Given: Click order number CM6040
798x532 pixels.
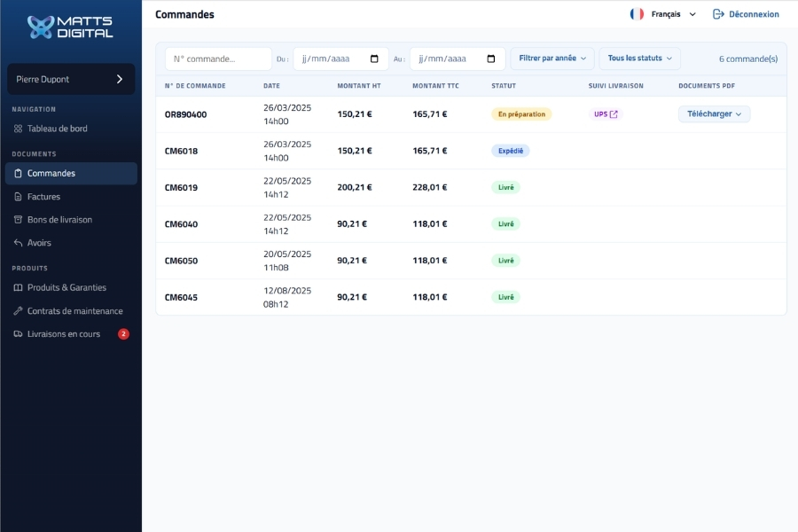Looking at the screenshot, I should 181,224.
